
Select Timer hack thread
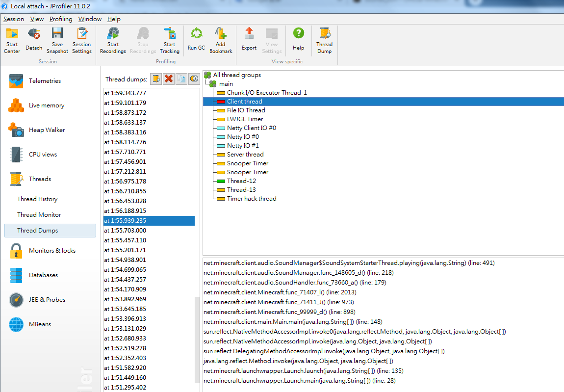pos(252,198)
